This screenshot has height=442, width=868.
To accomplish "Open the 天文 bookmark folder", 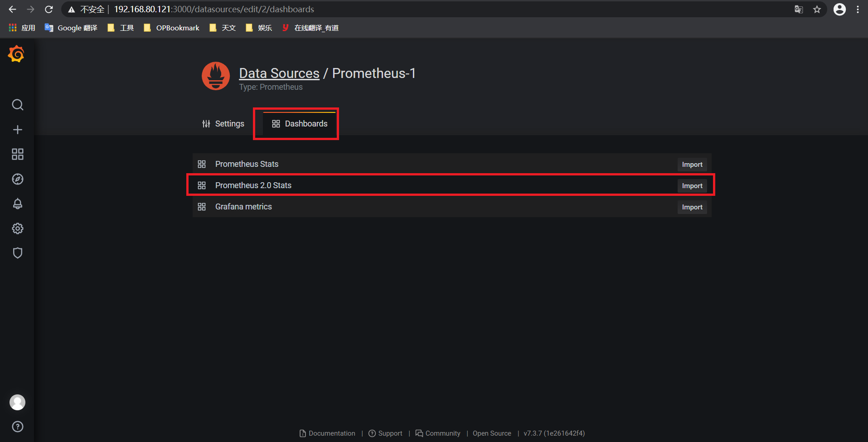I will (x=223, y=28).
